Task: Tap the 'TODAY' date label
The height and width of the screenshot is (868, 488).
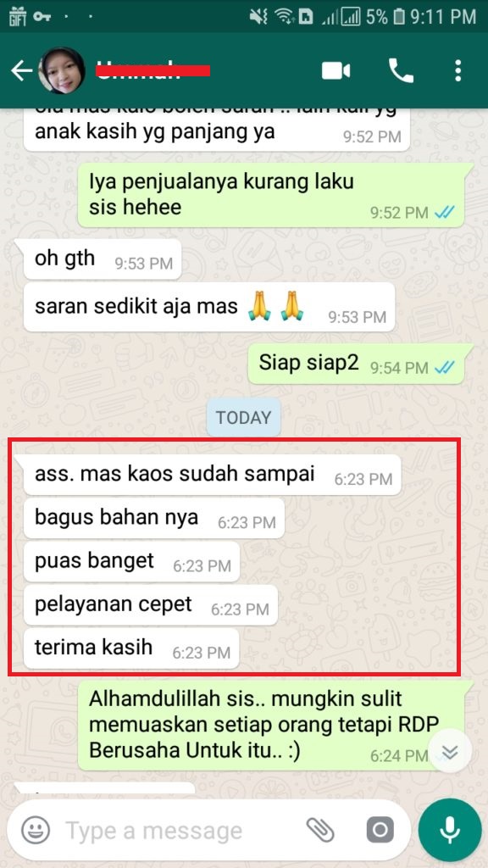Action: click(x=244, y=417)
